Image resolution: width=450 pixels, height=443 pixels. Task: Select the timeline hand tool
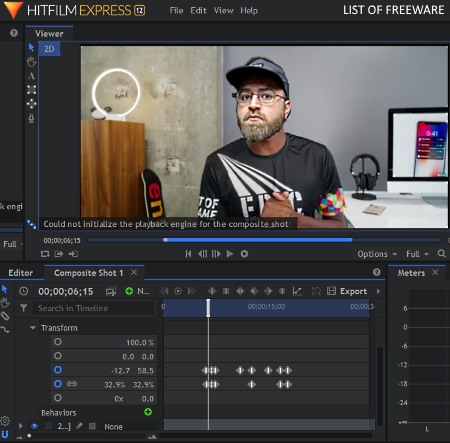coord(5,303)
